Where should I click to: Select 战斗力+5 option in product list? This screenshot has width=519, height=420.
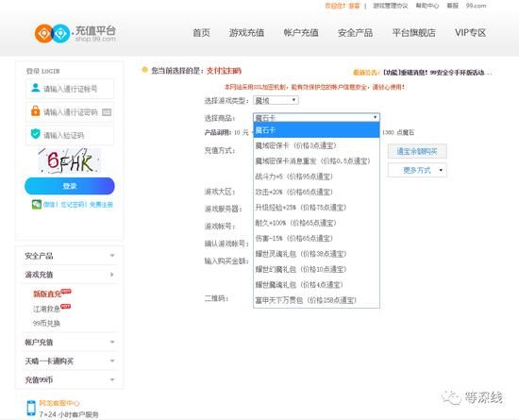(316, 176)
